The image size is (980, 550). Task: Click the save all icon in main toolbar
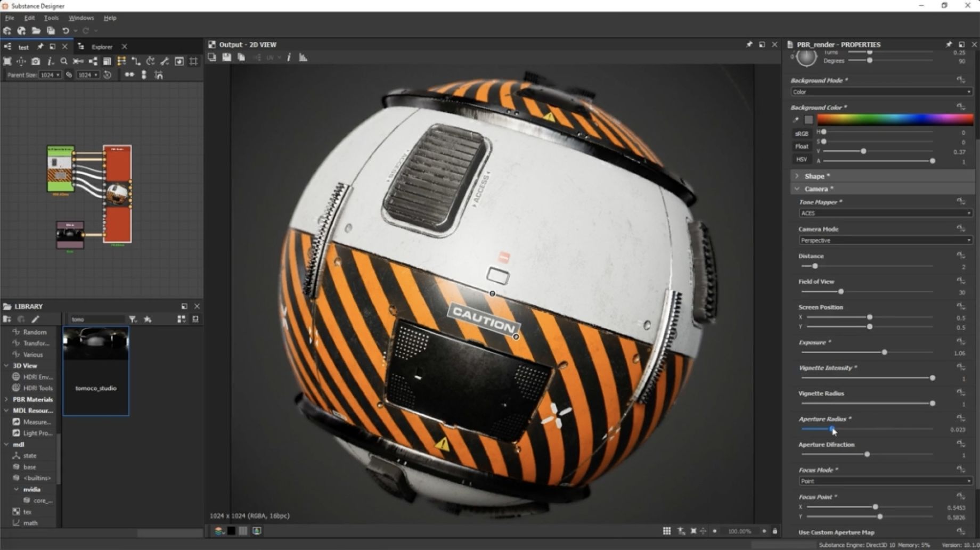point(51,31)
